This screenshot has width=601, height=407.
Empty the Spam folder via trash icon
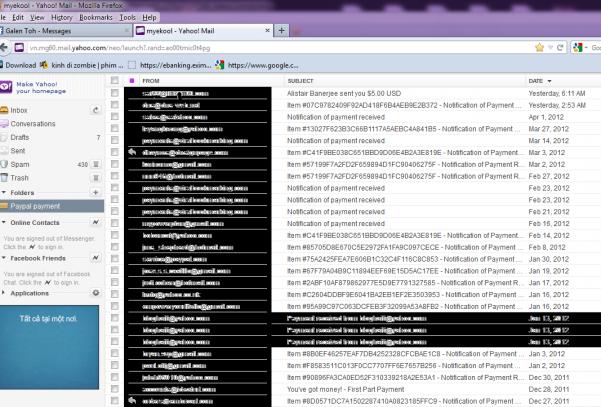point(96,164)
